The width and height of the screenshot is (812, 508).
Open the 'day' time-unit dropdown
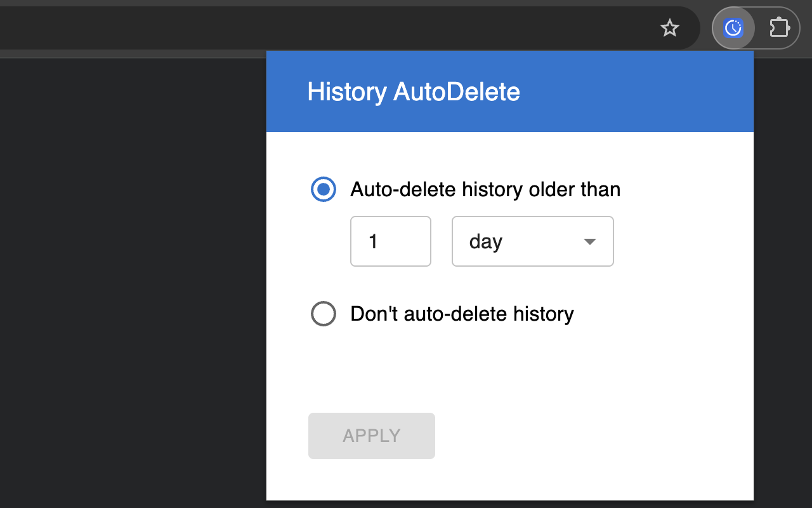click(x=533, y=241)
